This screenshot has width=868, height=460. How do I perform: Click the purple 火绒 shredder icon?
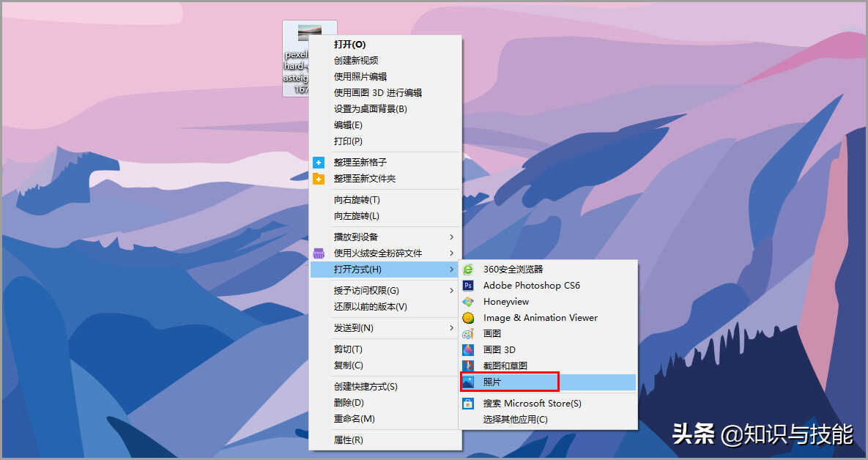click(319, 253)
